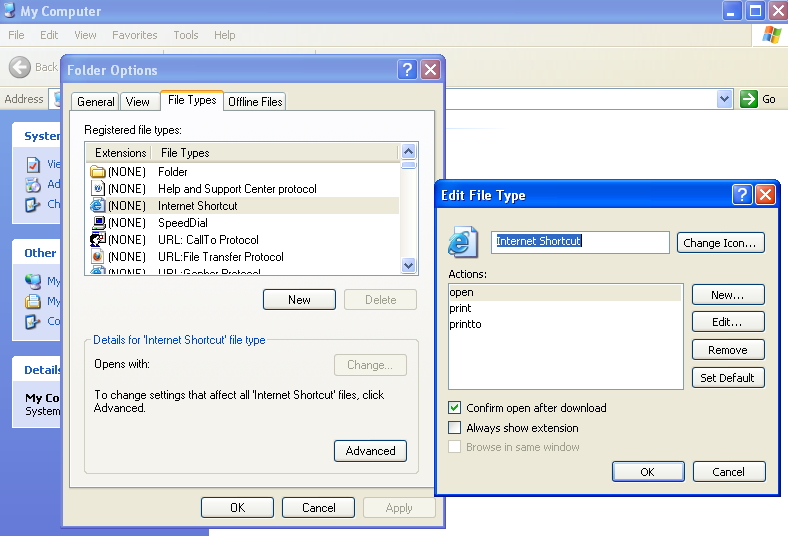788x536 pixels.
Task: Click the Internet Shortcut row icon
Action: coord(97,205)
